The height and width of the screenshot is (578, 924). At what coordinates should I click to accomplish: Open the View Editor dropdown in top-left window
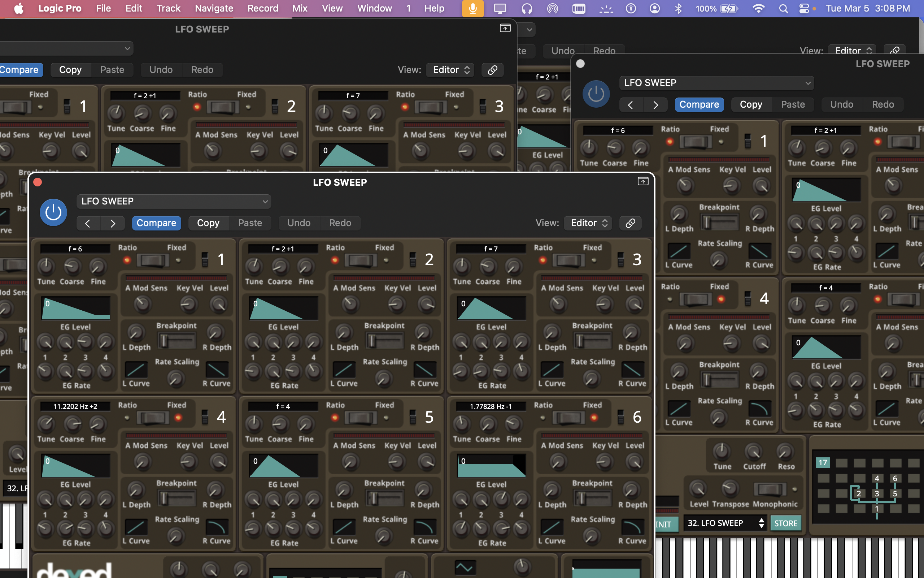450,70
